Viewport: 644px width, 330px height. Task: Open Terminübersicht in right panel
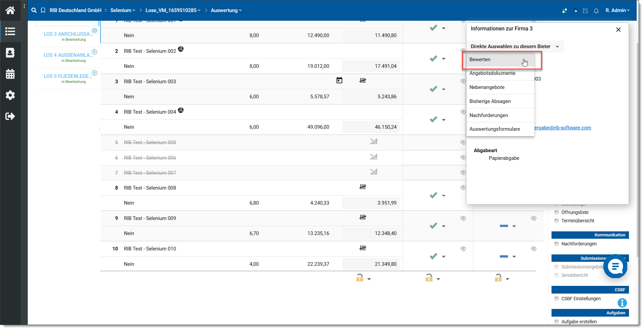click(578, 221)
